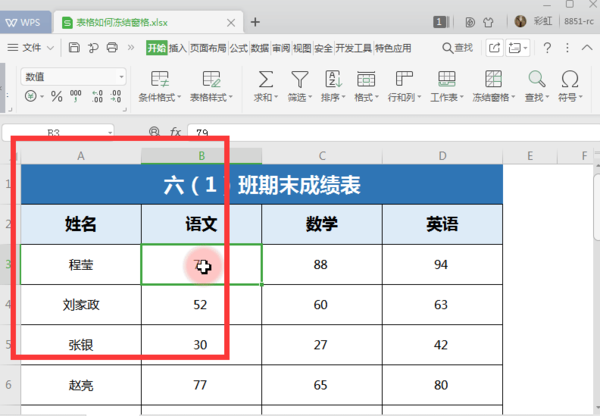This screenshot has height=416, width=600.
Task: Open the 开发工具 ribbon tab
Action: [x=354, y=48]
